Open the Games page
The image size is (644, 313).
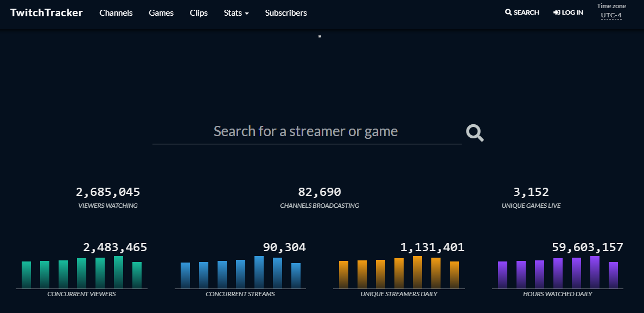(x=161, y=13)
